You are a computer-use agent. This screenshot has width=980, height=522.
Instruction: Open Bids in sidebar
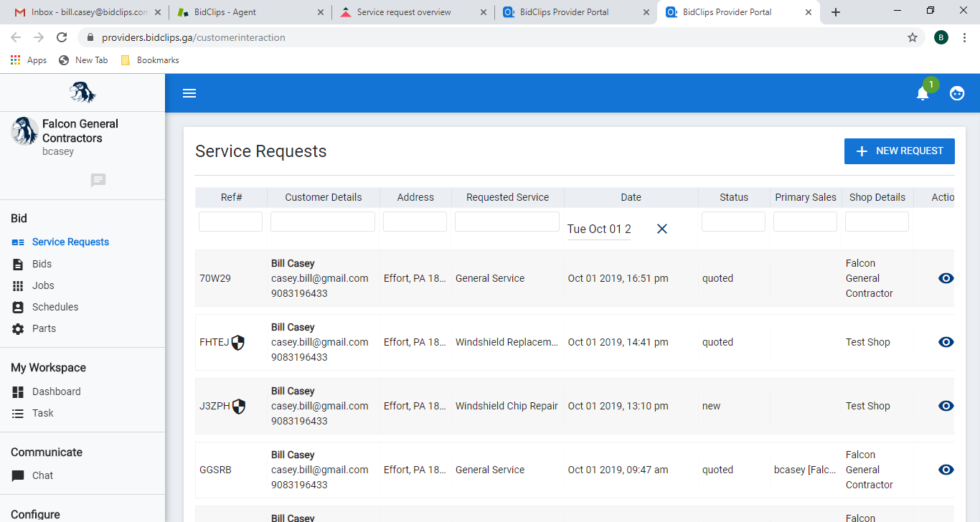(42, 264)
